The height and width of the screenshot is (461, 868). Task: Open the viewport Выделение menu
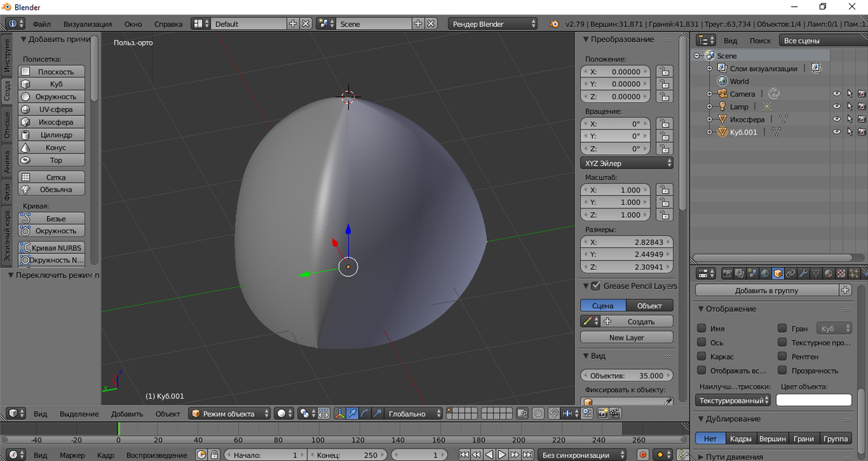79,414
